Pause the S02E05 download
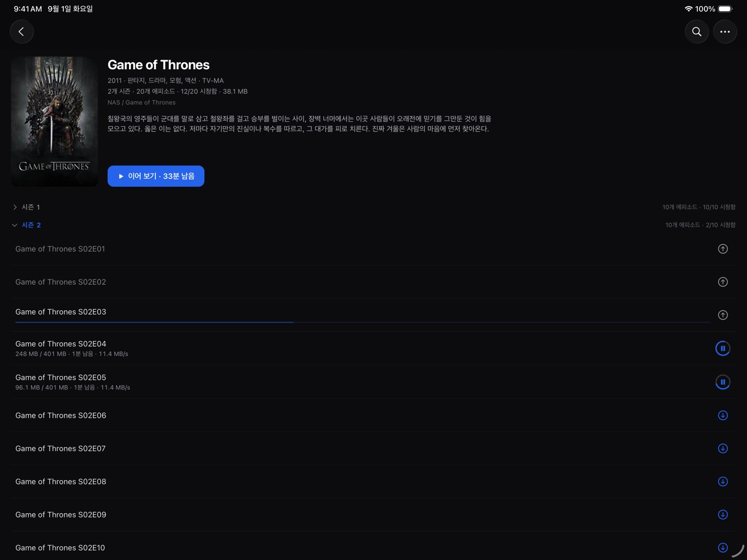Screen dimensions: 747x560 (x=723, y=382)
